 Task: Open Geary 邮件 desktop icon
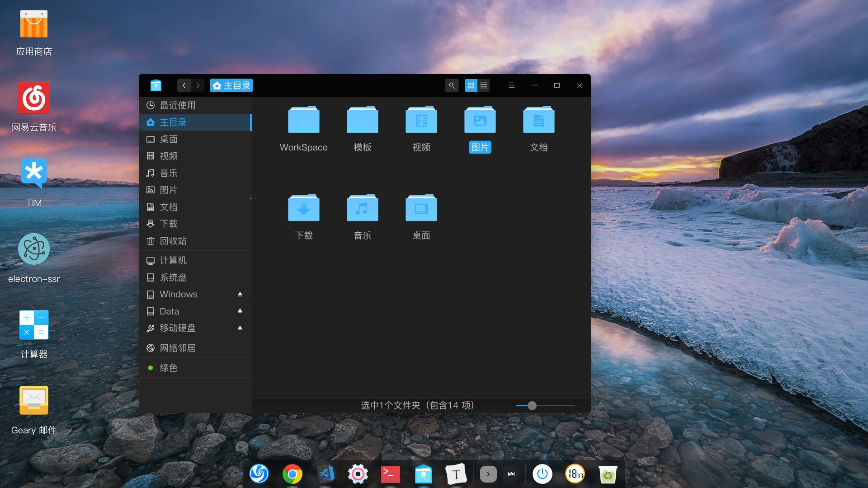pyautogui.click(x=34, y=410)
